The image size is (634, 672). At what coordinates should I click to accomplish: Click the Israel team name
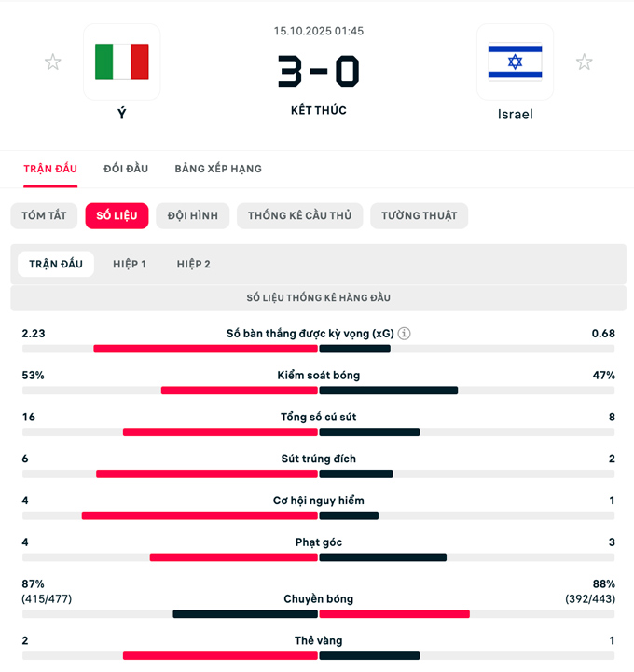[x=515, y=115]
